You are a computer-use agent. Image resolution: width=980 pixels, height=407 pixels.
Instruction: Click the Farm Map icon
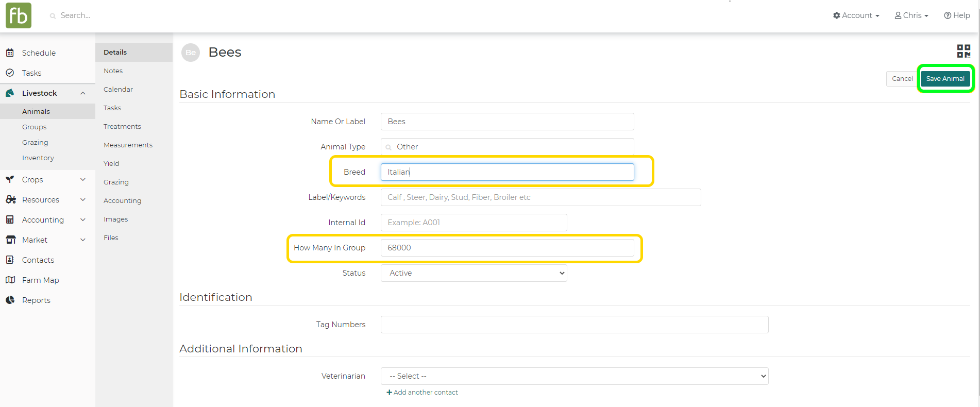[10, 280]
